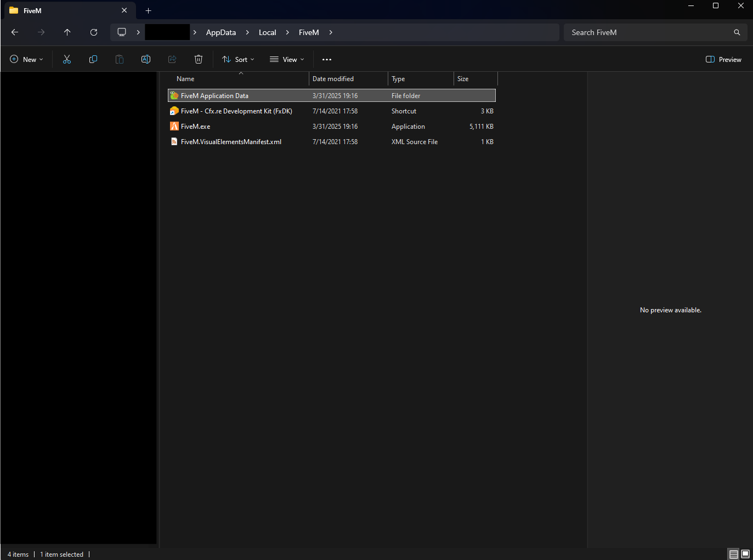This screenshot has height=560, width=753.
Task: Click the Paste icon
Action: 119,59
